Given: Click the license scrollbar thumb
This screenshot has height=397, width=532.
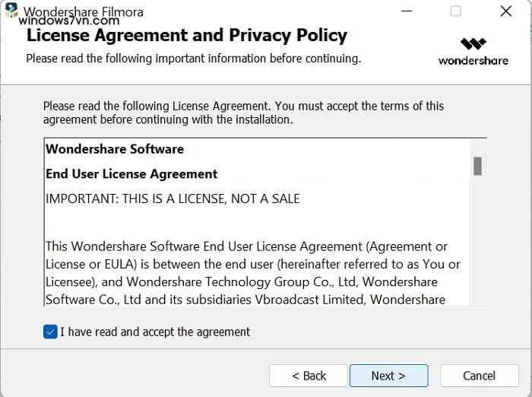Looking at the screenshot, I should tap(477, 165).
